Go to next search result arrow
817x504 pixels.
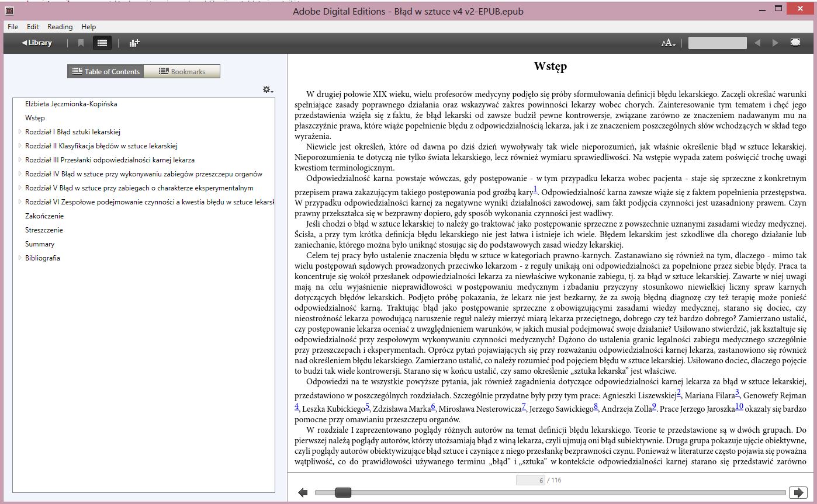click(776, 43)
